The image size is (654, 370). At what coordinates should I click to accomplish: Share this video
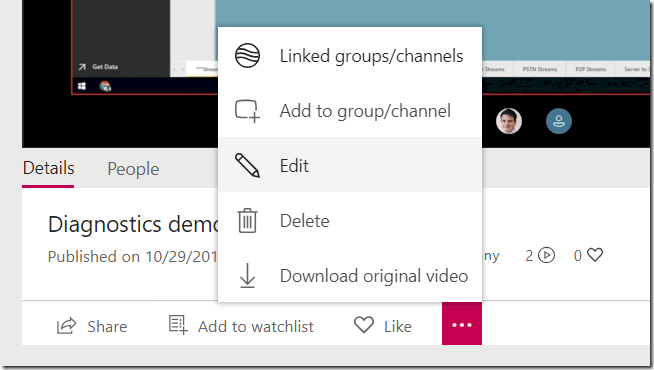92,326
